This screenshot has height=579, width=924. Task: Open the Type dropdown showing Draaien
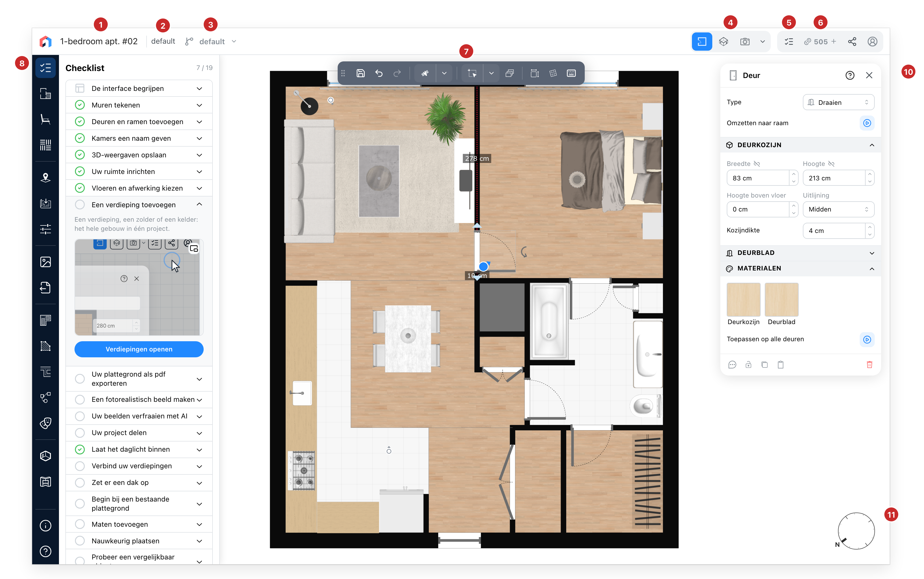pyautogui.click(x=838, y=102)
